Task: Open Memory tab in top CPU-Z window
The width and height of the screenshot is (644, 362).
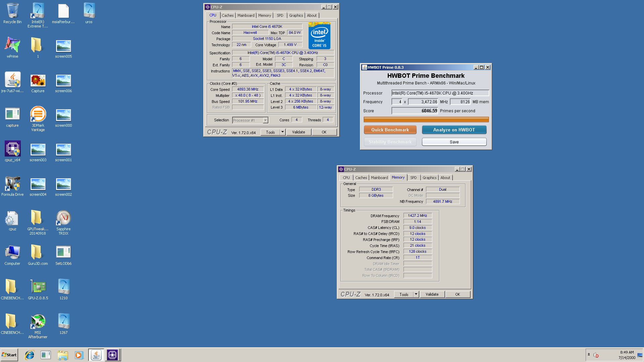Action: point(265,15)
